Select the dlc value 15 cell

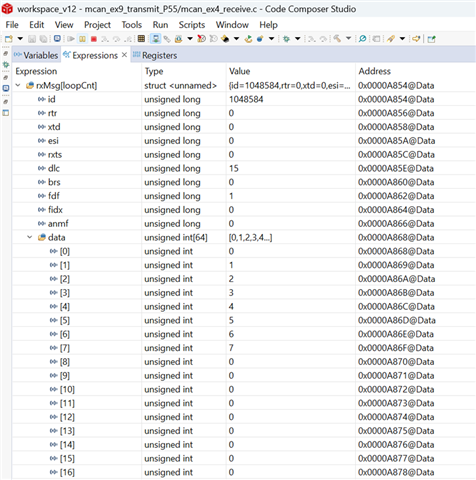click(x=291, y=168)
